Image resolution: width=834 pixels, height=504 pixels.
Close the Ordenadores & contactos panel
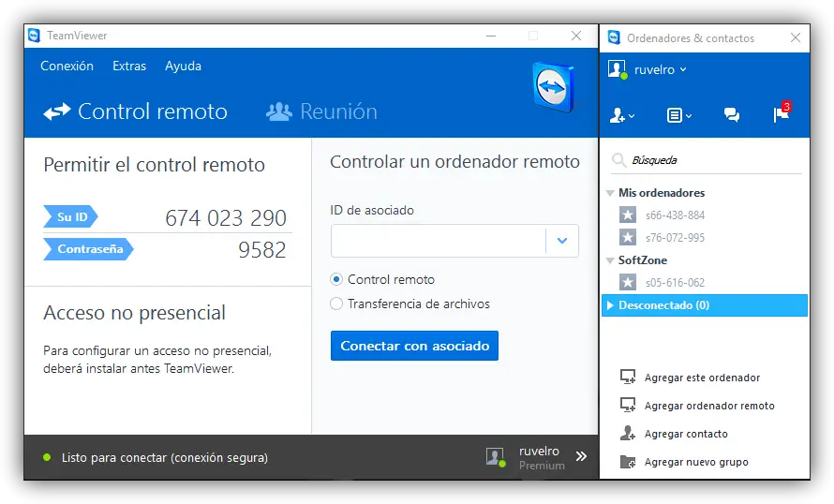[796, 37]
